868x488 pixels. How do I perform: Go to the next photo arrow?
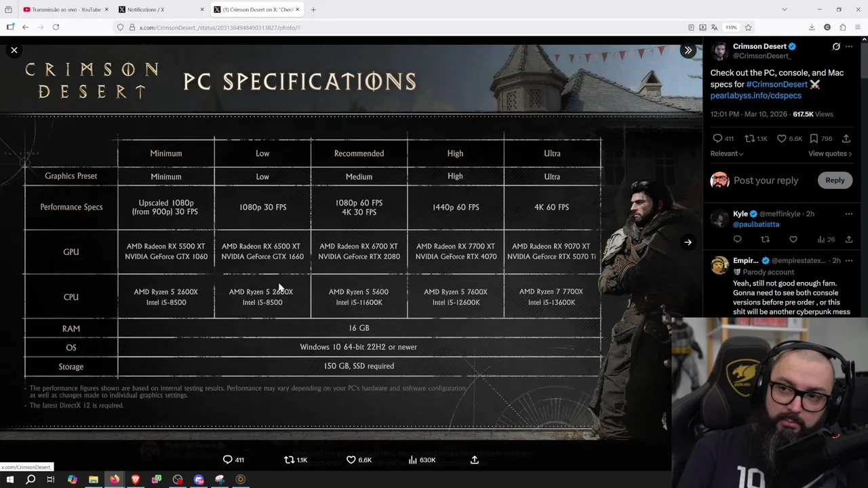point(688,242)
